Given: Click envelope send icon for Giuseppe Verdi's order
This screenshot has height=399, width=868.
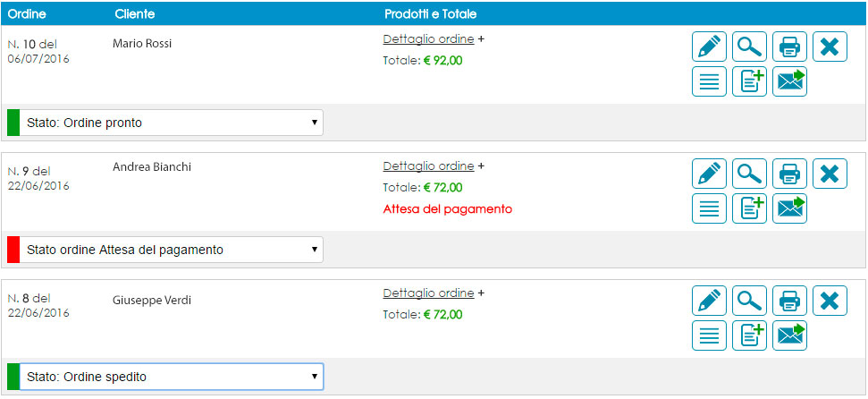Looking at the screenshot, I should [x=790, y=335].
